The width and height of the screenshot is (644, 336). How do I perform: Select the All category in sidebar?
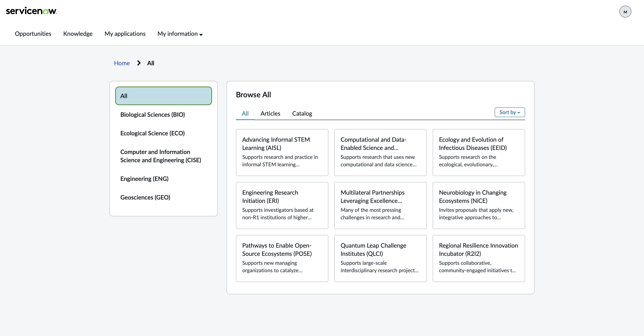tap(163, 96)
